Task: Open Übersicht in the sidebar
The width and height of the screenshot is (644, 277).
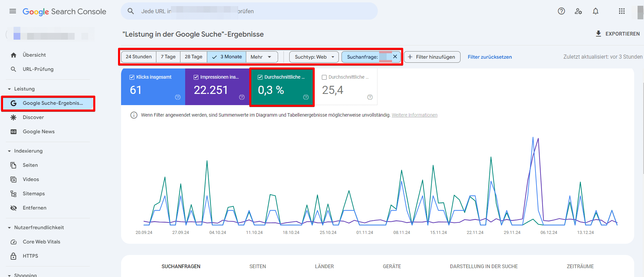Action: click(x=34, y=55)
